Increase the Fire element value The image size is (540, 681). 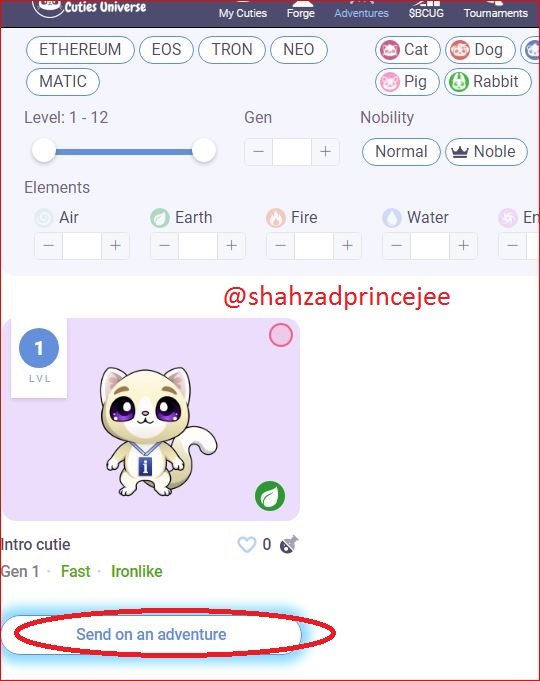click(x=347, y=245)
